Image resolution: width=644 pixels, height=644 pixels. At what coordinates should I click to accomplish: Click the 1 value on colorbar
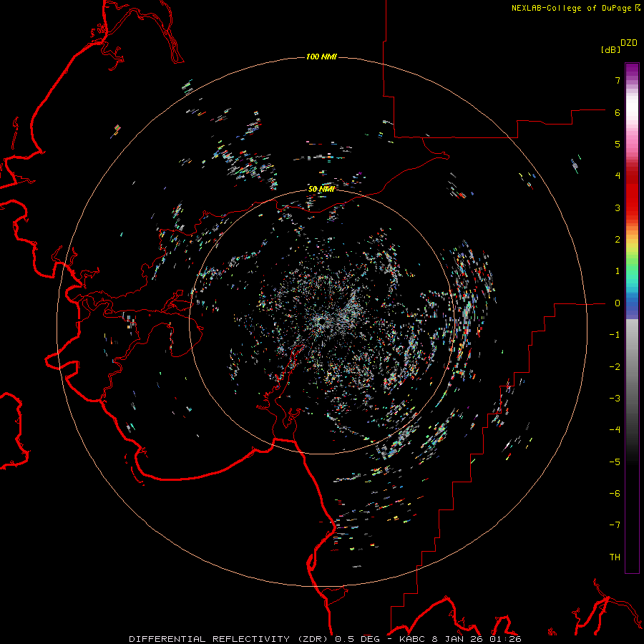(x=618, y=271)
